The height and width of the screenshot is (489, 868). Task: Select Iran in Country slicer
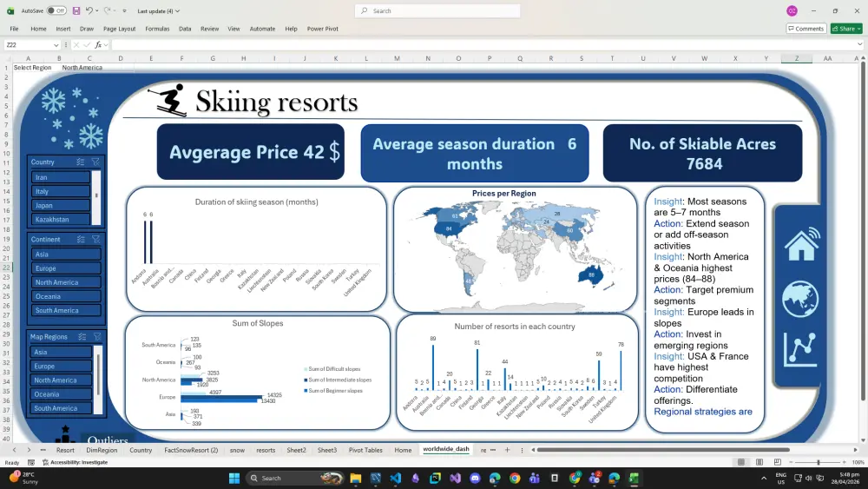pos(61,177)
